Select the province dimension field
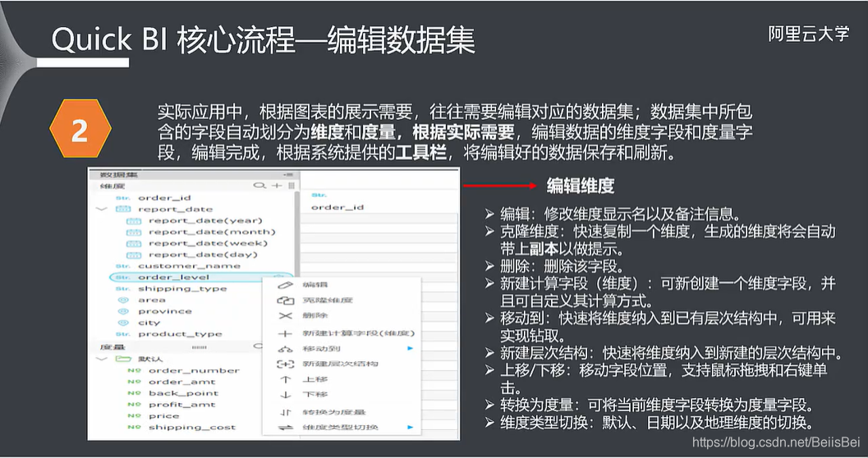Viewport: 868px width, 458px height. 165,311
